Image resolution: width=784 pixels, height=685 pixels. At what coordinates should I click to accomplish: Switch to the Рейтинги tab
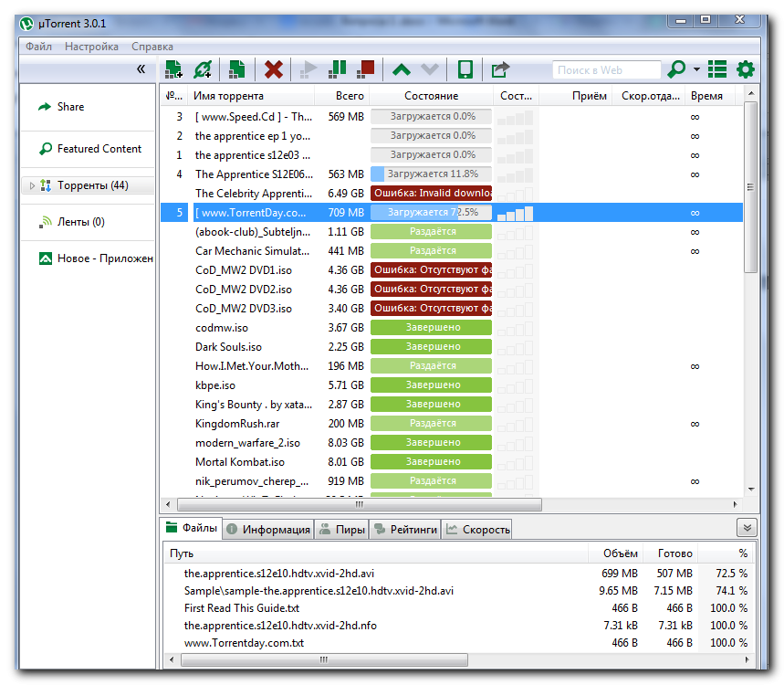pos(405,530)
